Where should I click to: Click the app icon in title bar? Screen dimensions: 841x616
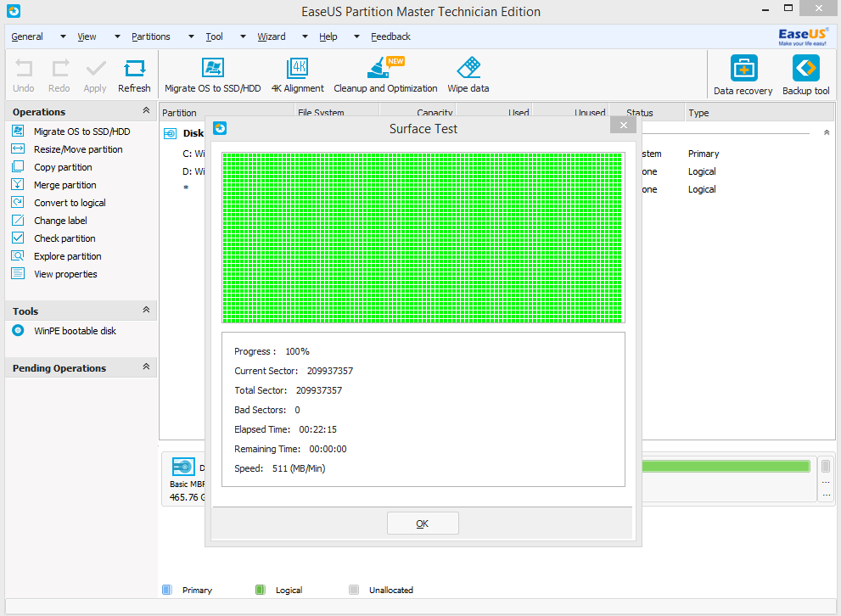click(x=14, y=11)
